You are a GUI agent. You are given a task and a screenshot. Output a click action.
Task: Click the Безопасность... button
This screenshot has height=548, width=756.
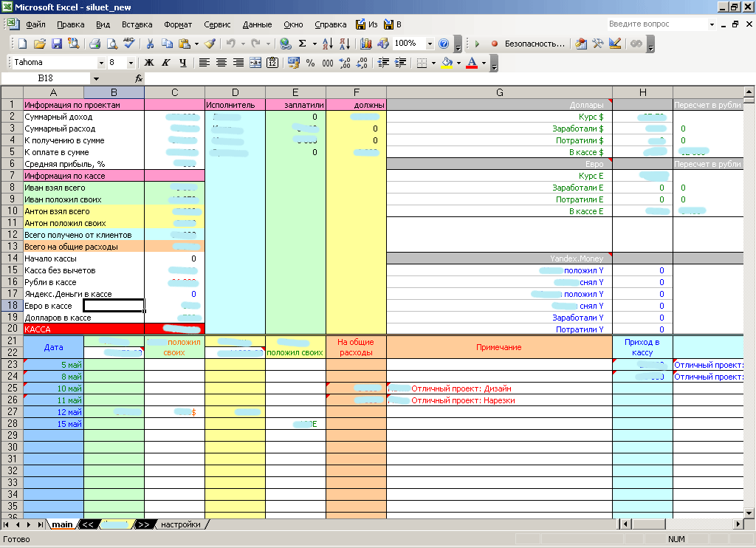pyautogui.click(x=535, y=44)
